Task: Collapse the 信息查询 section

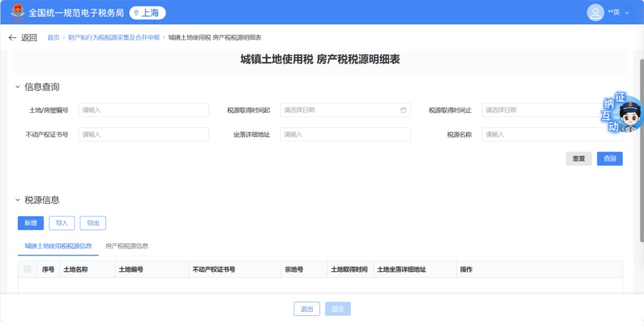Action: (x=18, y=87)
